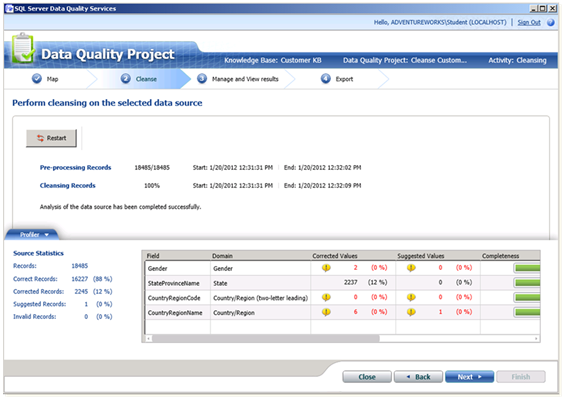The image size is (562, 399).
Task: Click the scrollbar left arrow in profiler table
Action: pos(149,338)
